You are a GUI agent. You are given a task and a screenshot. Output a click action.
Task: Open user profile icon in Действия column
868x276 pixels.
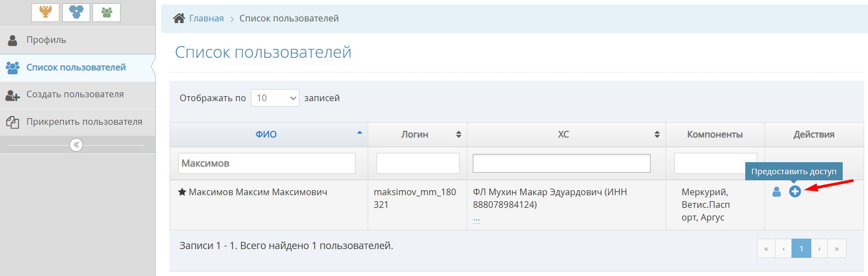point(777,191)
